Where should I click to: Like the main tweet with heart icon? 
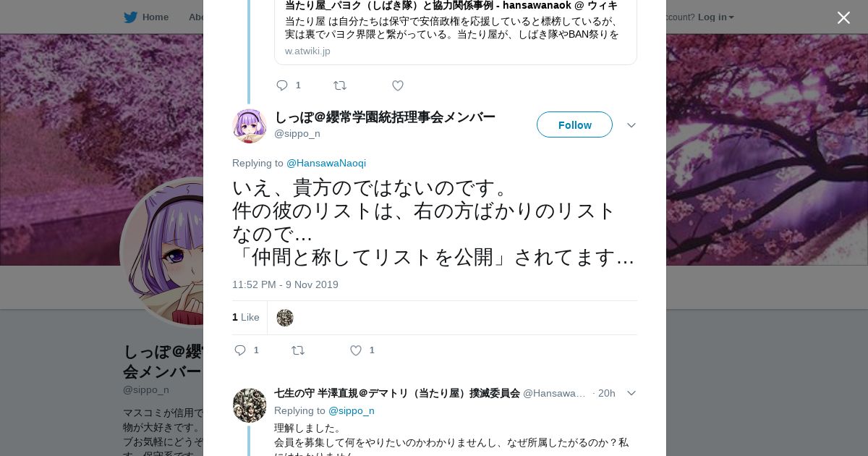(x=356, y=350)
